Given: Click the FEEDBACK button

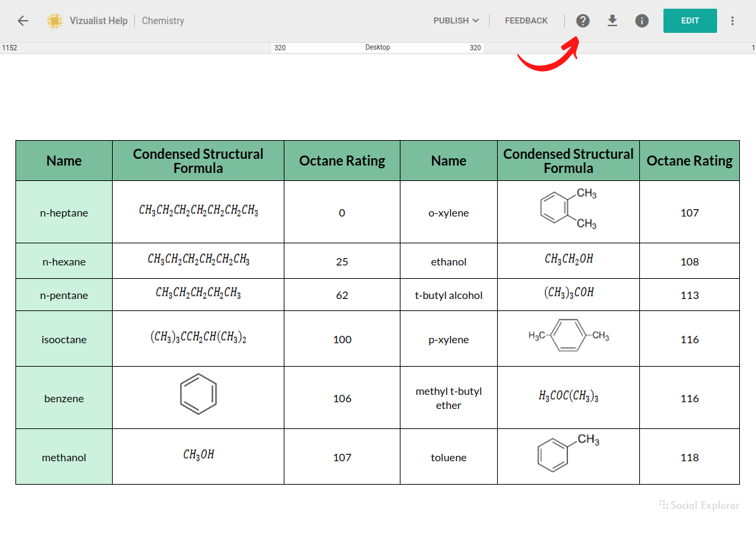Looking at the screenshot, I should pos(526,21).
